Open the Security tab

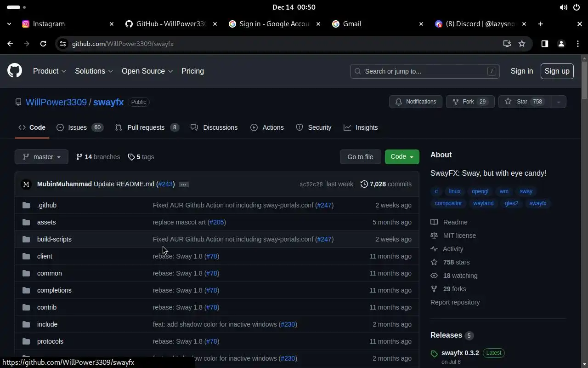pyautogui.click(x=314, y=127)
